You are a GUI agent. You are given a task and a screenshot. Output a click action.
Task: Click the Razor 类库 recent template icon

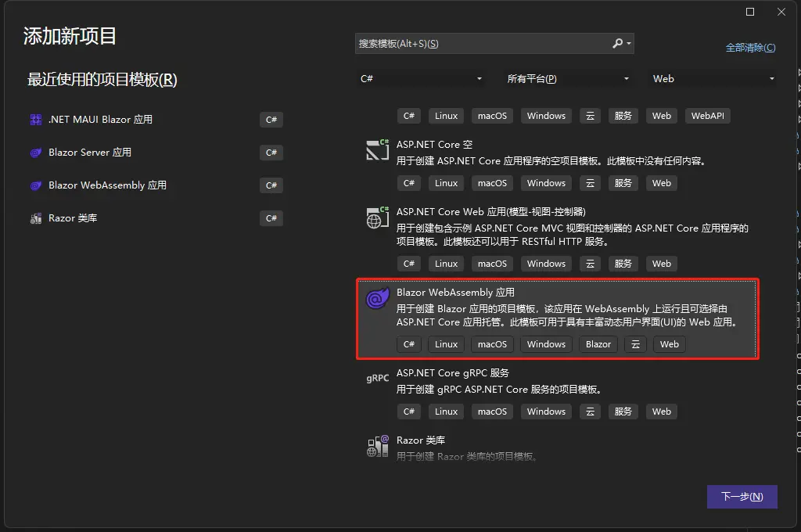[x=36, y=218]
